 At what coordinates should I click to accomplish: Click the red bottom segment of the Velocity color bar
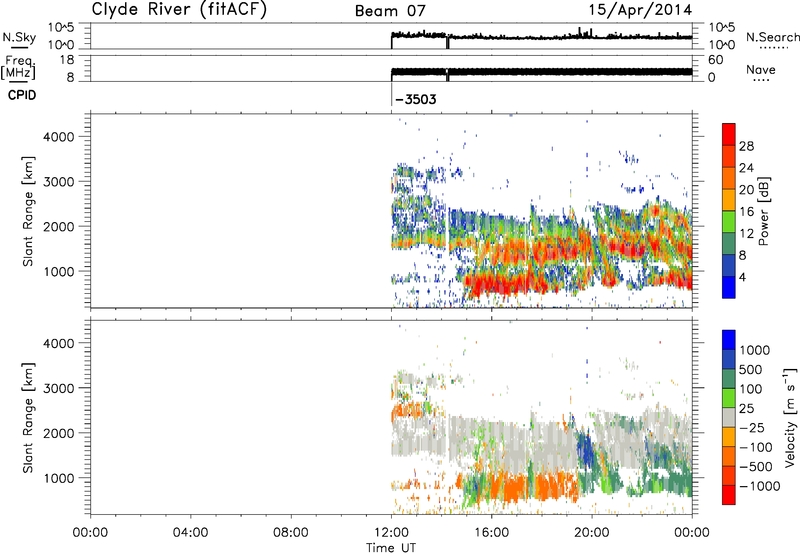pyautogui.click(x=729, y=495)
